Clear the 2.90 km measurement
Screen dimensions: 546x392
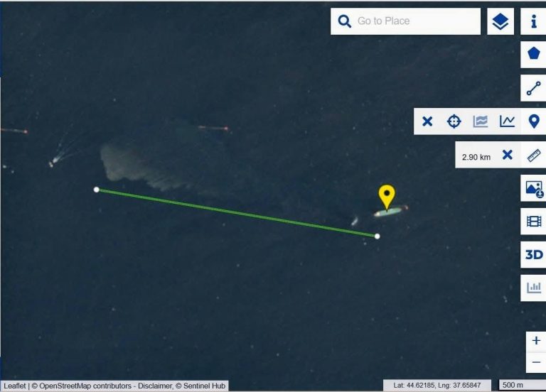508,155
